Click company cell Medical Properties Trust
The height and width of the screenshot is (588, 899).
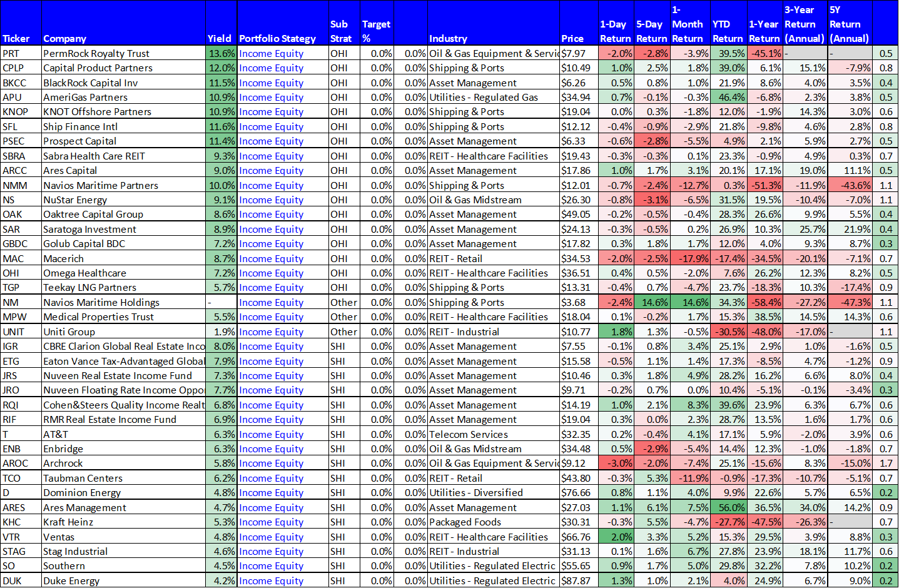tap(123, 317)
